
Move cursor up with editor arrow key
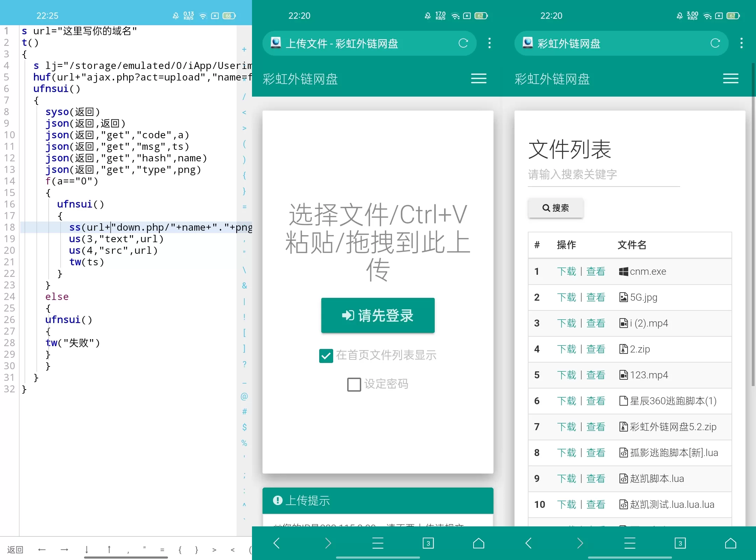pyautogui.click(x=109, y=549)
